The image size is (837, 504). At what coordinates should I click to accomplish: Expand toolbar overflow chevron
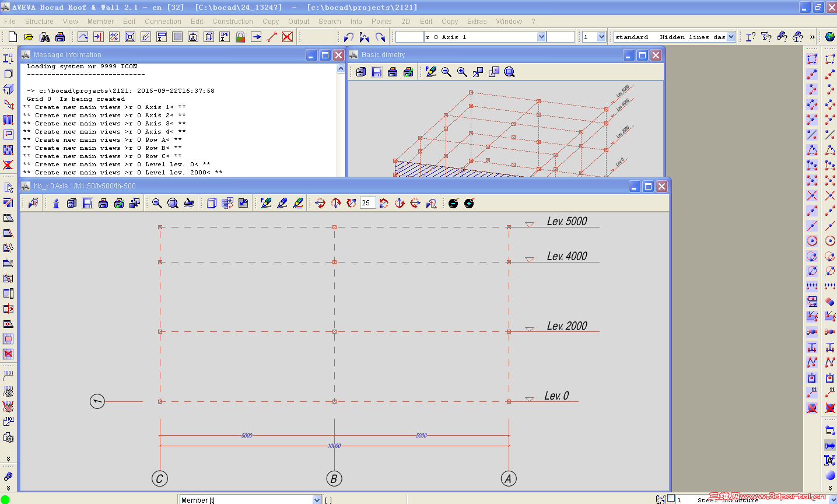pyautogui.click(x=813, y=37)
